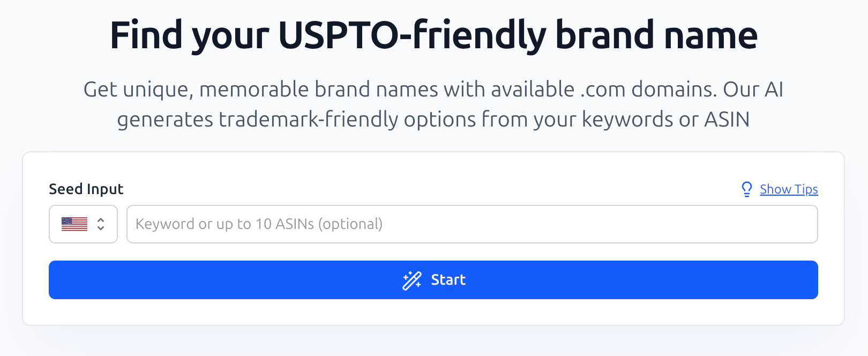Click the page scrollbar on the right edge

click(x=865, y=177)
